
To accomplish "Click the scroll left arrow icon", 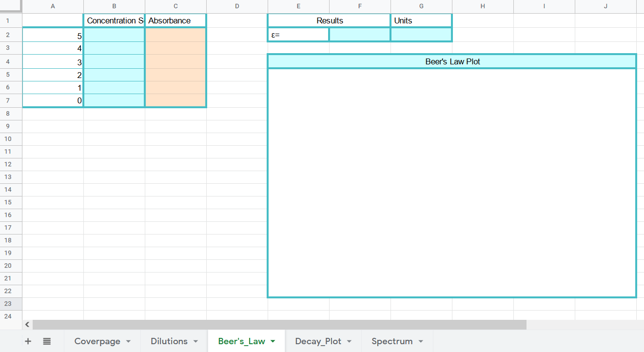I will point(27,324).
